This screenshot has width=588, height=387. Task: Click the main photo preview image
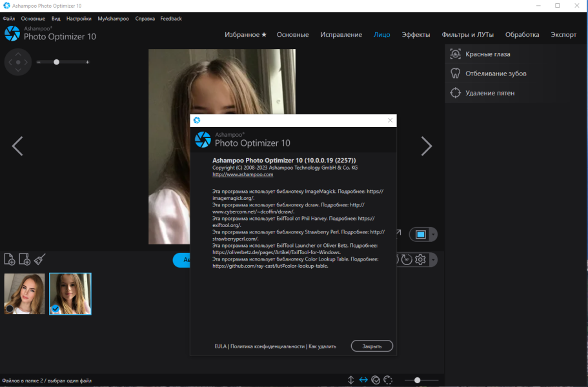pos(221,82)
